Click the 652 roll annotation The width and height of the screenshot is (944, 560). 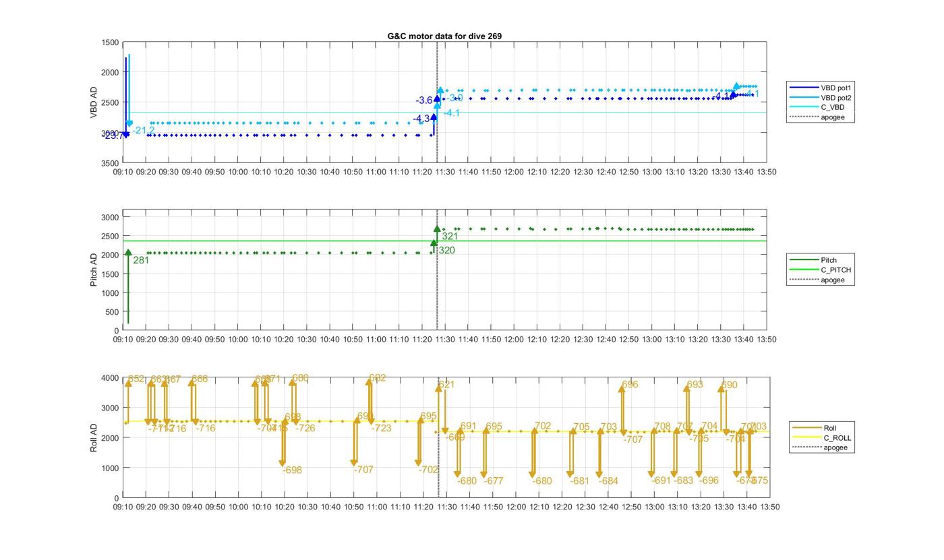136,379
